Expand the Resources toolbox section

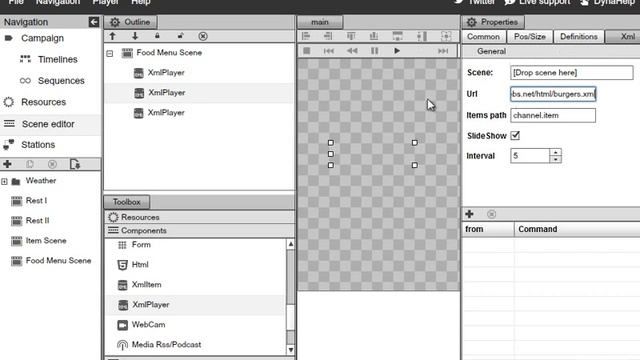tap(199, 217)
